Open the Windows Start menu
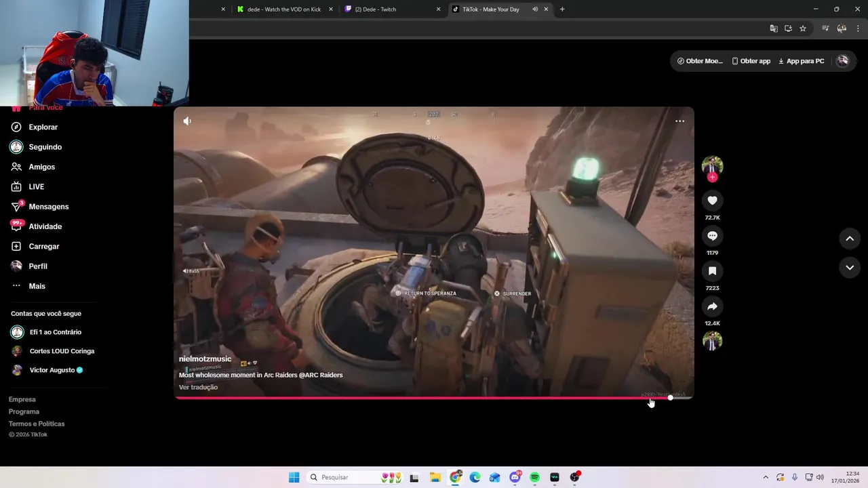This screenshot has height=488, width=868. (294, 477)
